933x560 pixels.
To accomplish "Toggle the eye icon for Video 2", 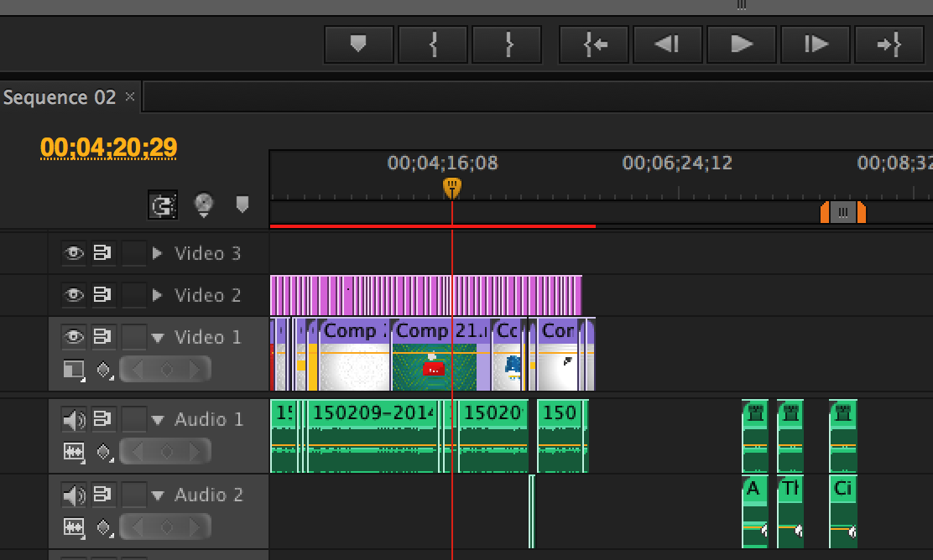I will point(75,295).
